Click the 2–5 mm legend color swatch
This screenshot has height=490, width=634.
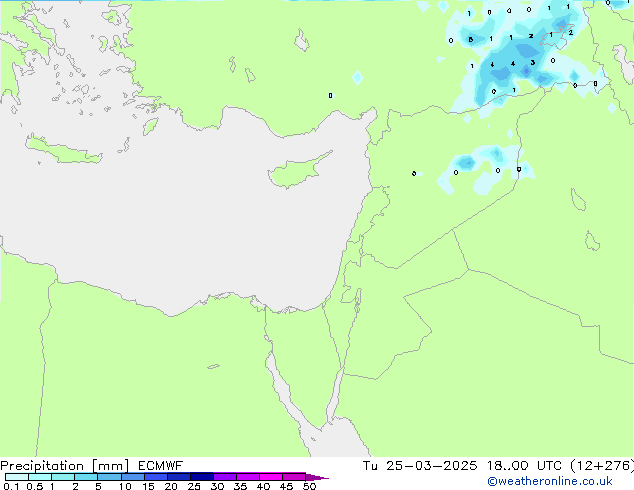pyautogui.click(x=86, y=477)
